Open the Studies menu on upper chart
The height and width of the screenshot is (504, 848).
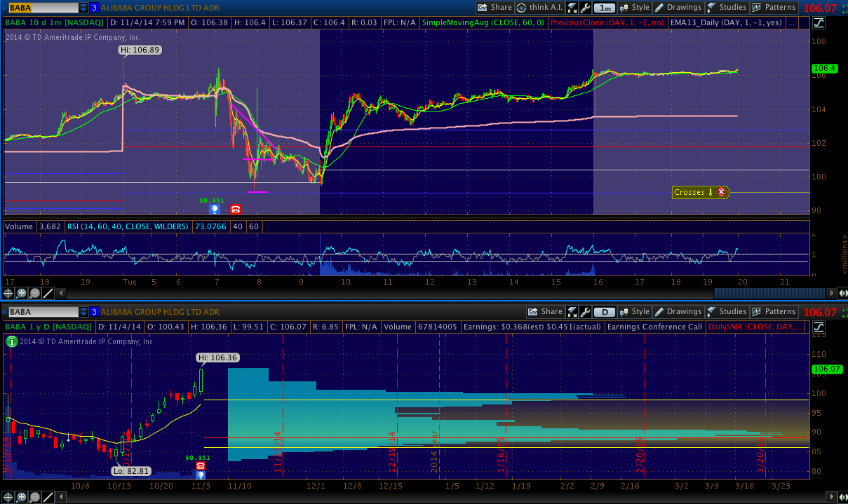727,8
